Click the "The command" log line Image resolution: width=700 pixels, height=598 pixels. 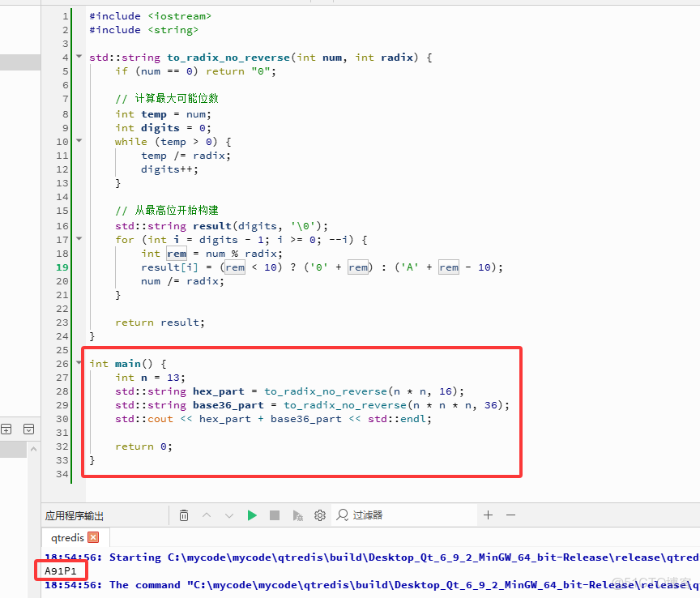[x=371, y=585]
